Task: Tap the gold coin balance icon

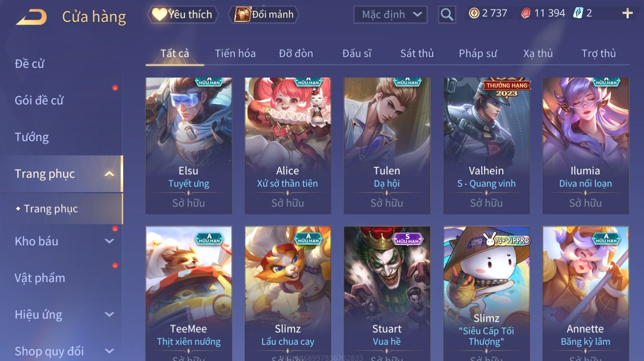Action: (x=474, y=13)
